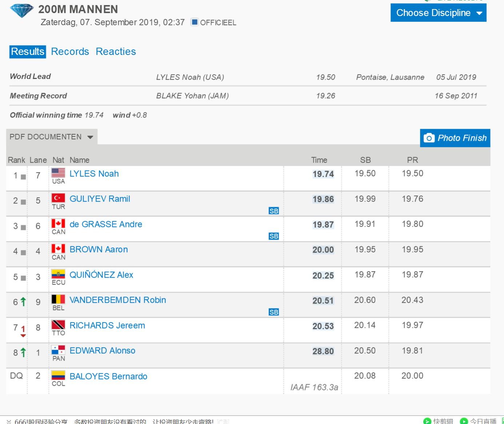Viewport: 504px width, 424px height.
Task: Open LYLES Noah athlete profile link
Action: (94, 174)
